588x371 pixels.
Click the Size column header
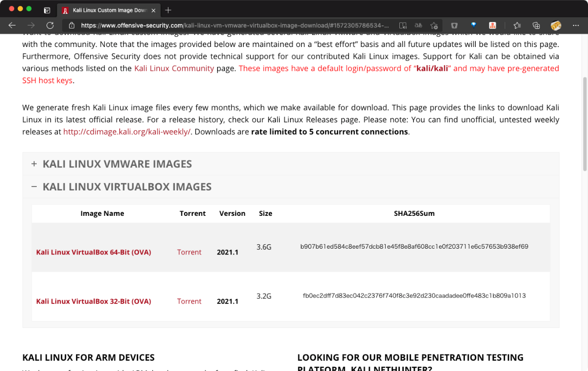point(266,213)
